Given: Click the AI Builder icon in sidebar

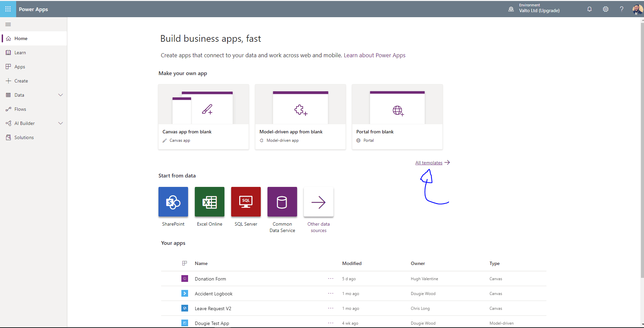Looking at the screenshot, I should pos(8,123).
